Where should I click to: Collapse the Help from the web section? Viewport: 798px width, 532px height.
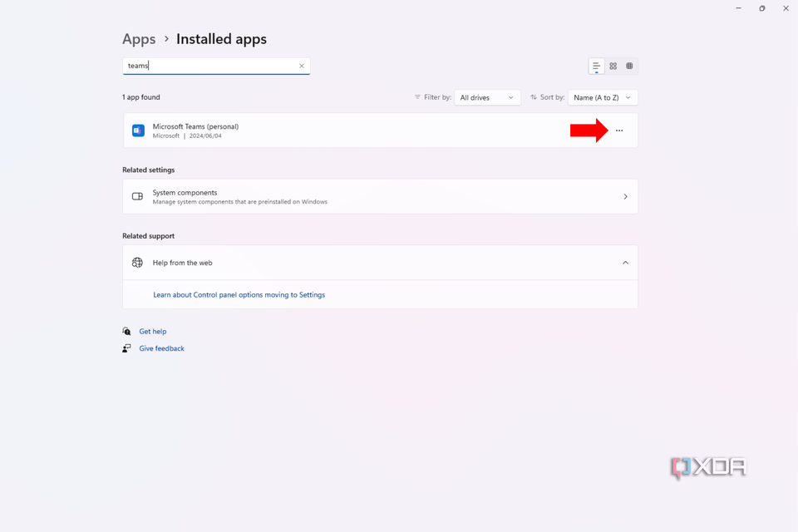(625, 262)
